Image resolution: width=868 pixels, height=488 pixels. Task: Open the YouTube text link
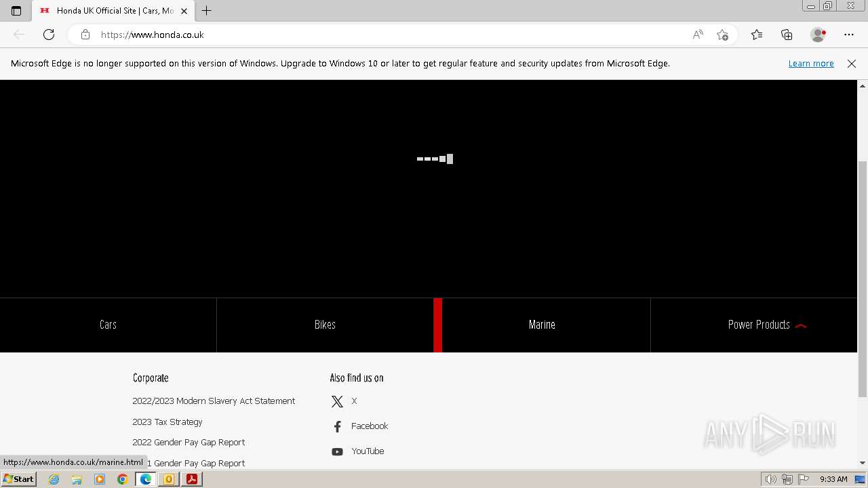pos(368,451)
